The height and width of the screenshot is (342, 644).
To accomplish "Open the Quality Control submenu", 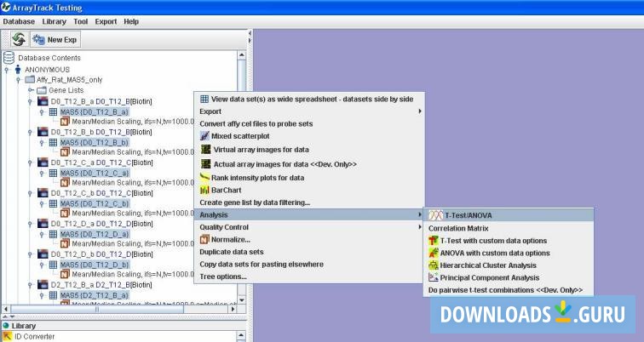I will [x=309, y=227].
